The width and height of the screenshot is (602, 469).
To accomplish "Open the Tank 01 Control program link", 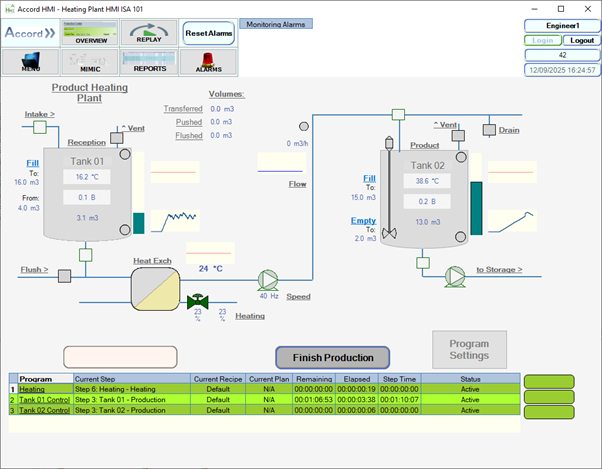I will click(44, 399).
